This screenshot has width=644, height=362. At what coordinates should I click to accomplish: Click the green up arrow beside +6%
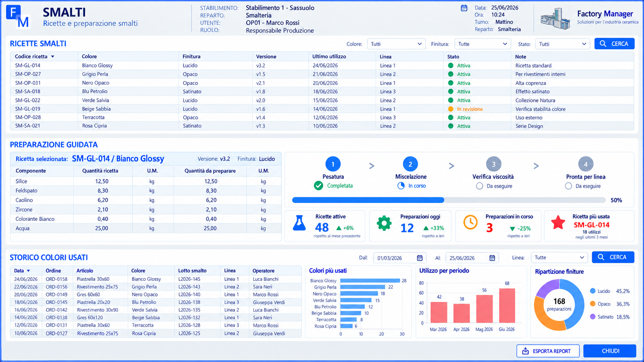coord(339,228)
